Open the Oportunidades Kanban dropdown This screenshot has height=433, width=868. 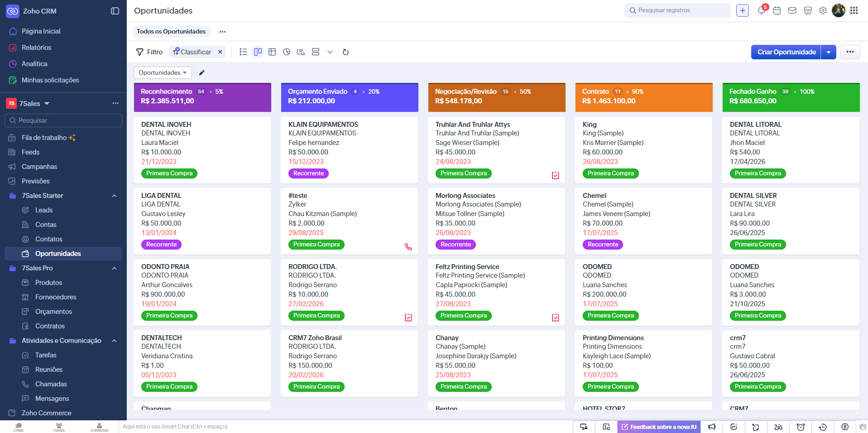pyautogui.click(x=163, y=73)
